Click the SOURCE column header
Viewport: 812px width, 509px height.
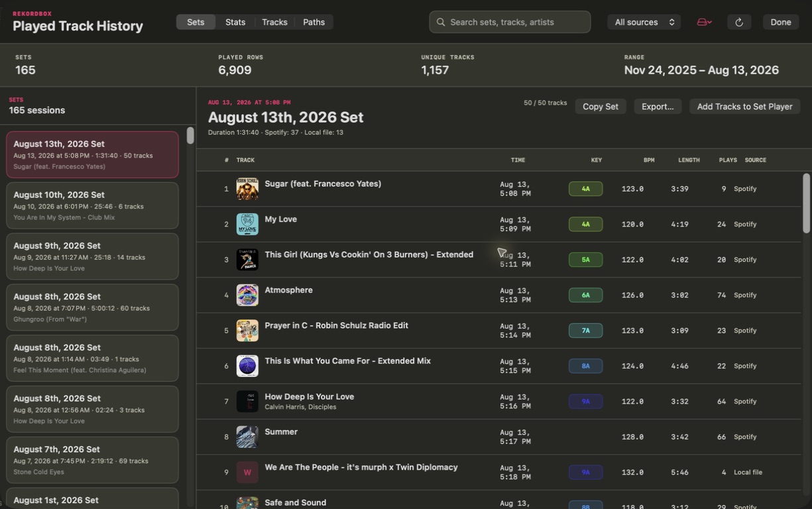[755, 160]
